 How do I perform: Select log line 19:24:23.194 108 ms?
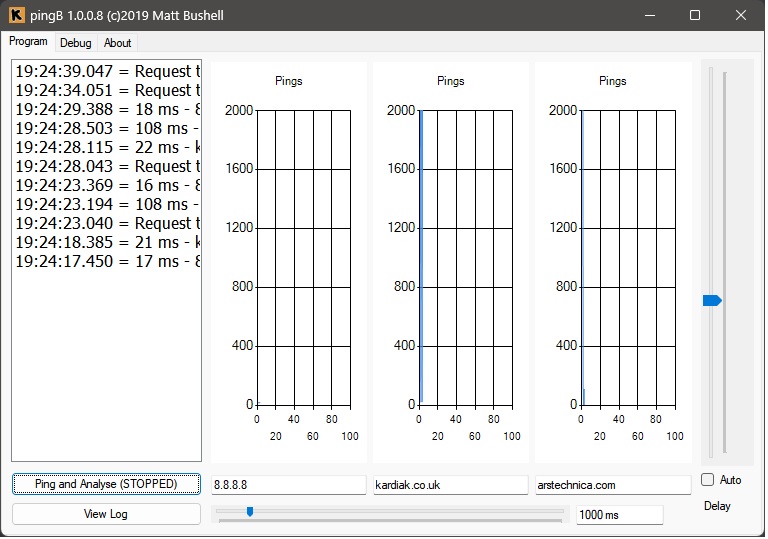coord(107,204)
